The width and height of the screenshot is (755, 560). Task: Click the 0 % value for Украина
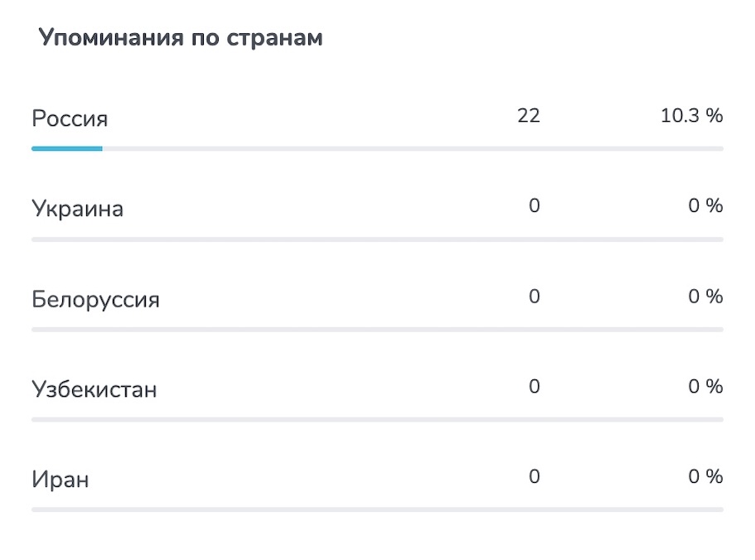click(x=705, y=205)
